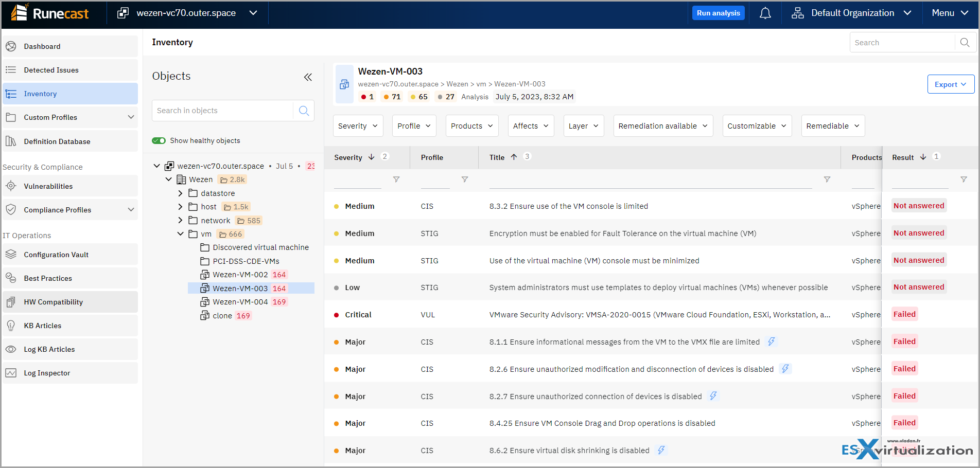Image resolution: width=980 pixels, height=468 pixels.
Task: Open the Remediation available dropdown
Action: pyautogui.click(x=663, y=126)
